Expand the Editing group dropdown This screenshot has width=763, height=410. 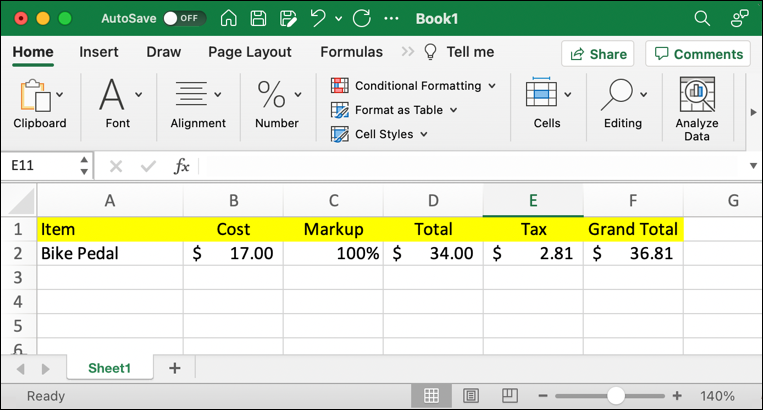[644, 94]
